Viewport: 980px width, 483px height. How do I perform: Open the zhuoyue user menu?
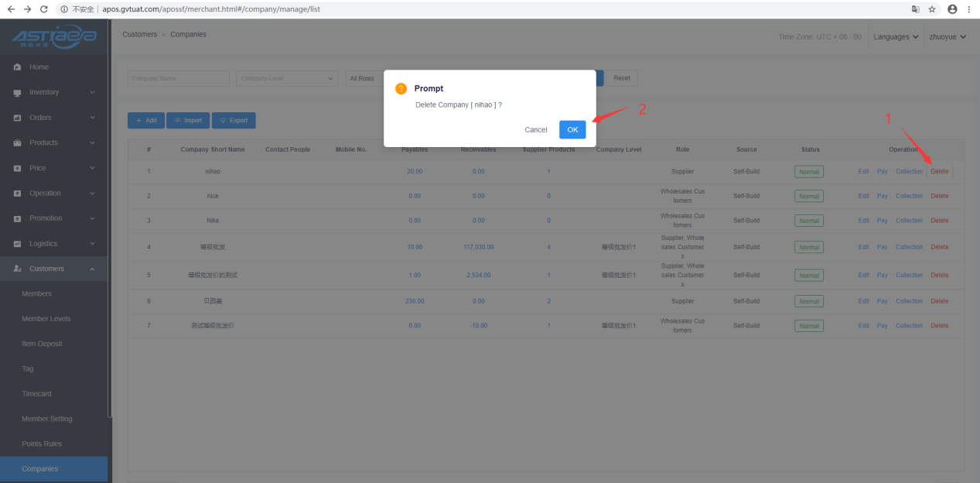[948, 36]
